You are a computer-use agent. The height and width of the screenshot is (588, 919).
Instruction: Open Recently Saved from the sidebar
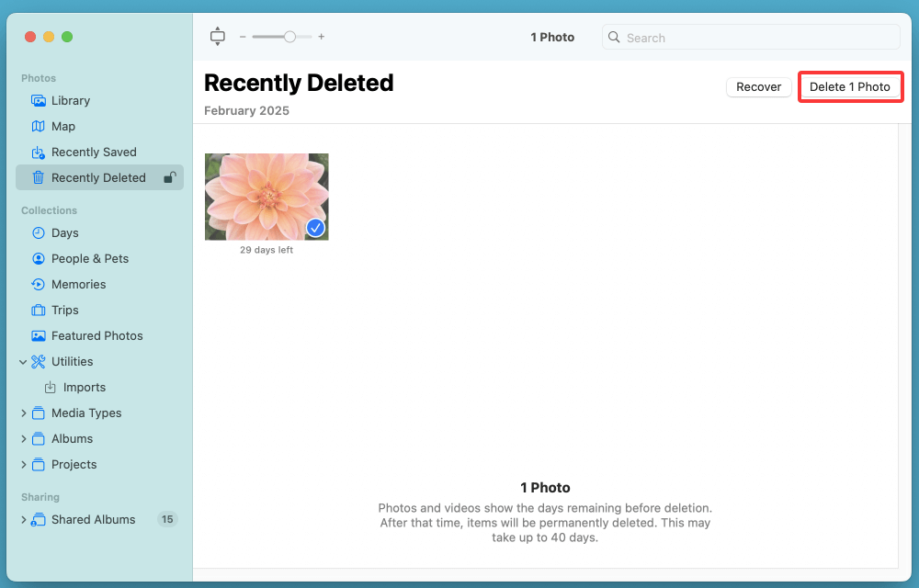pyautogui.click(x=38, y=152)
